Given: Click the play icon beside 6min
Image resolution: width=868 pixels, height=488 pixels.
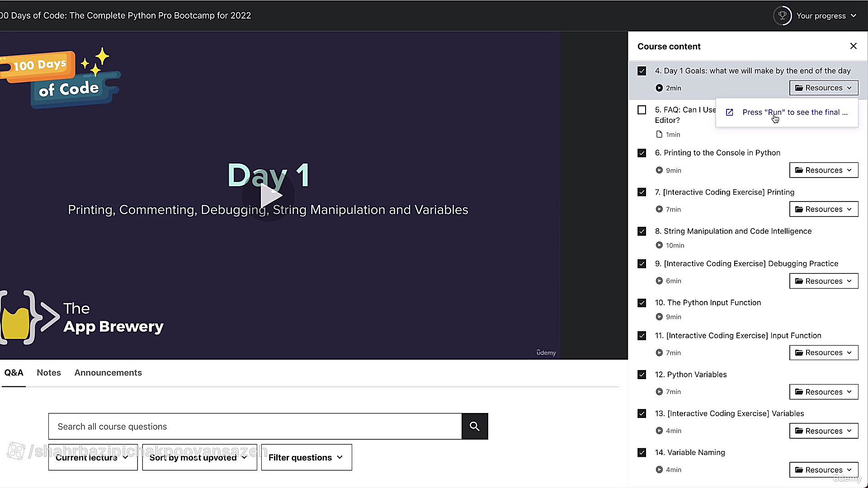Looking at the screenshot, I should pos(659,281).
